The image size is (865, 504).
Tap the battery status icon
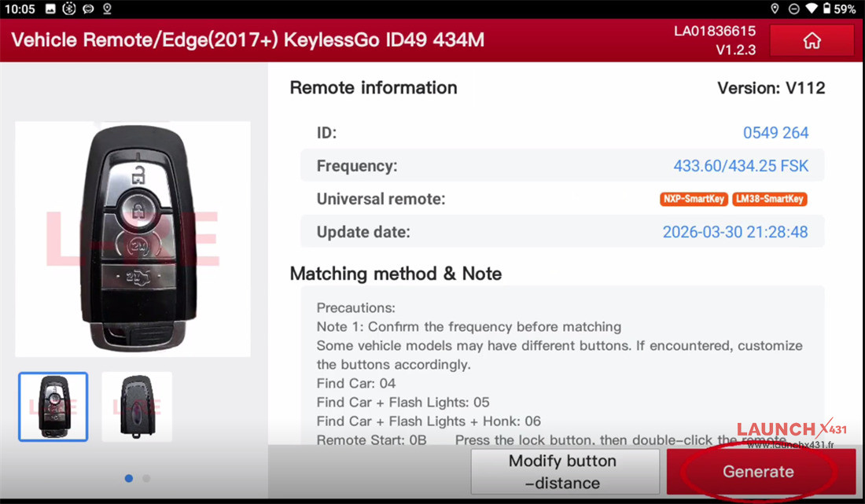click(x=826, y=9)
